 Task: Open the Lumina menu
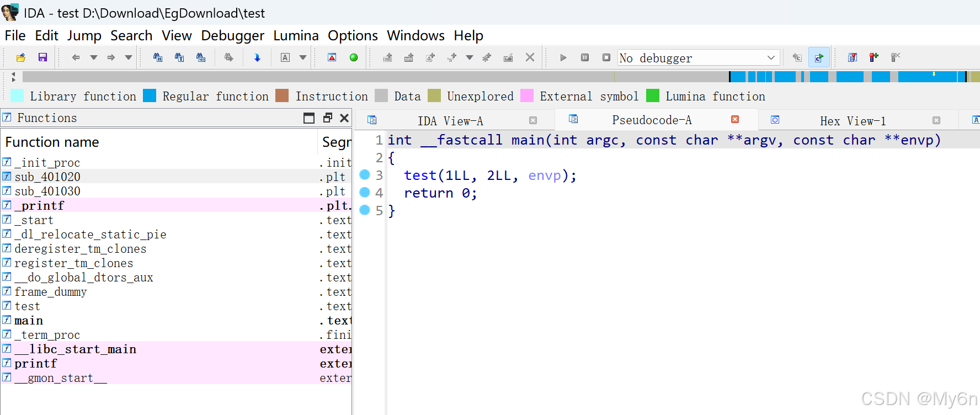click(296, 36)
